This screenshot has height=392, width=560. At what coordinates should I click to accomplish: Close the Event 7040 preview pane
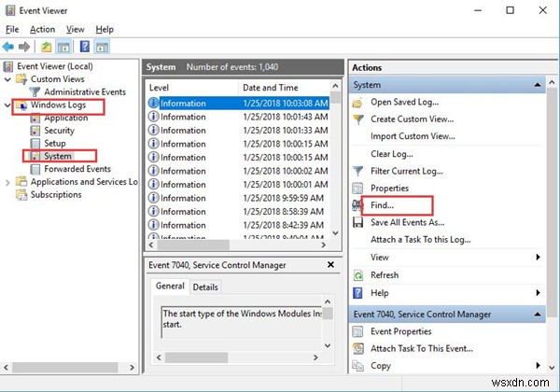330,264
